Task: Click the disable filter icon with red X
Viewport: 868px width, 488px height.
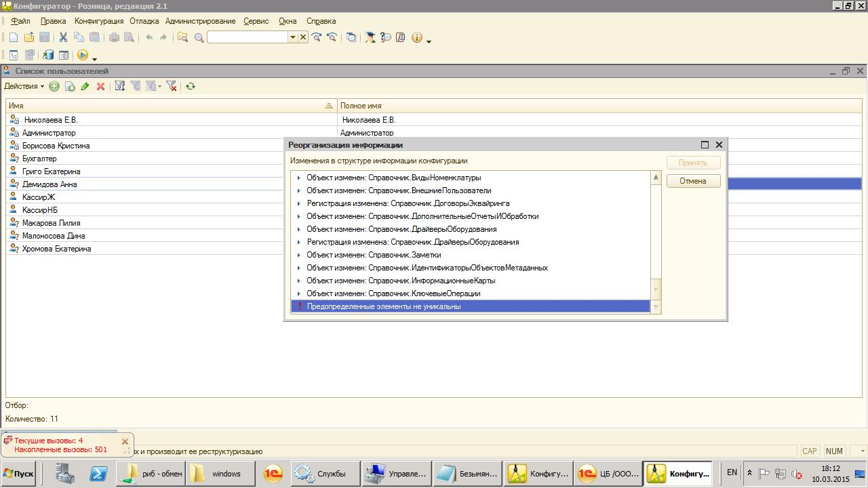Action: click(172, 86)
